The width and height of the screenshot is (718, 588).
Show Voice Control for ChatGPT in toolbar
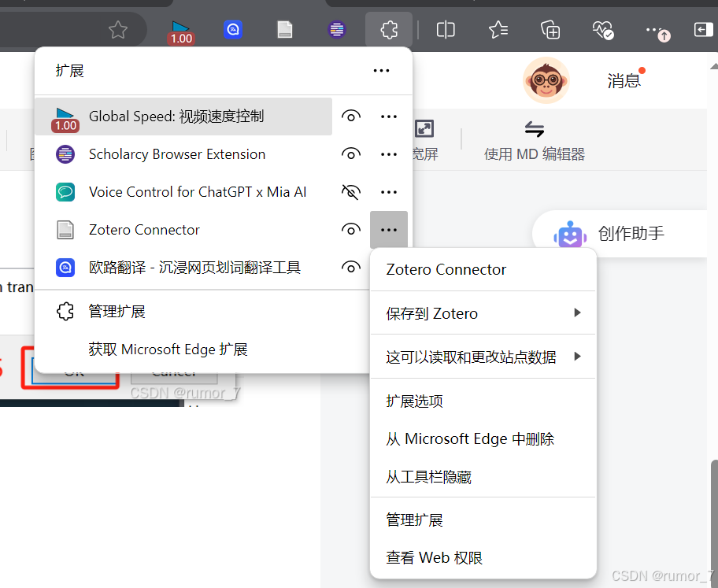[351, 192]
